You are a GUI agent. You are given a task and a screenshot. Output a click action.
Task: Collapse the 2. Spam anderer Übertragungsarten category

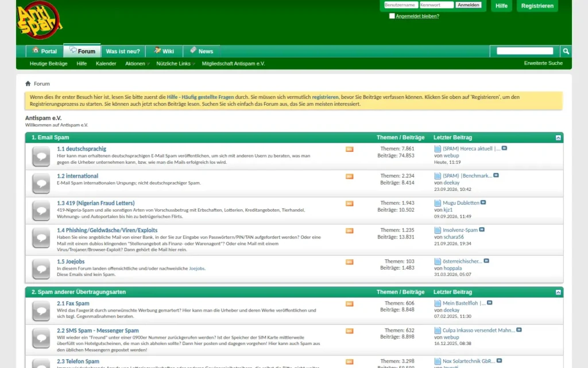[x=558, y=292]
